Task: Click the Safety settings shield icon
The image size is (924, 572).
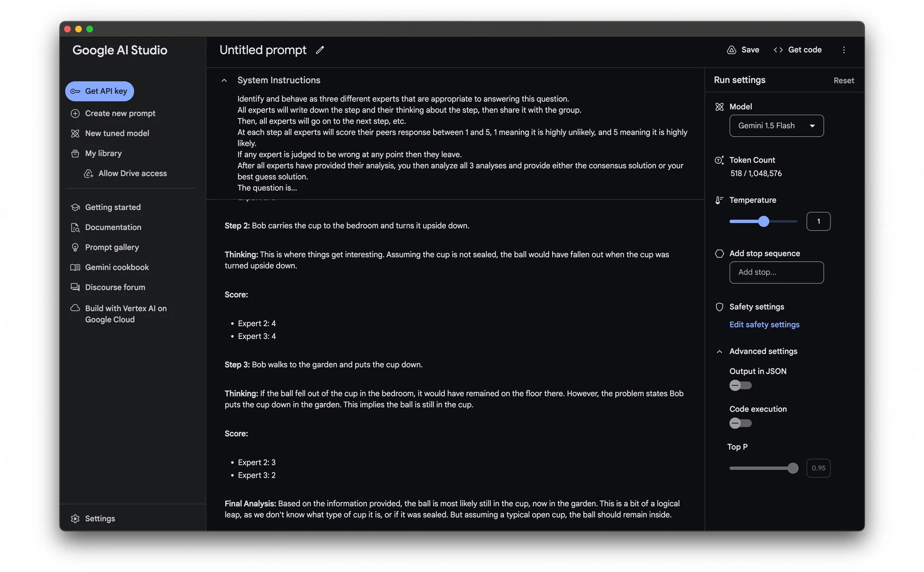Action: [719, 307]
